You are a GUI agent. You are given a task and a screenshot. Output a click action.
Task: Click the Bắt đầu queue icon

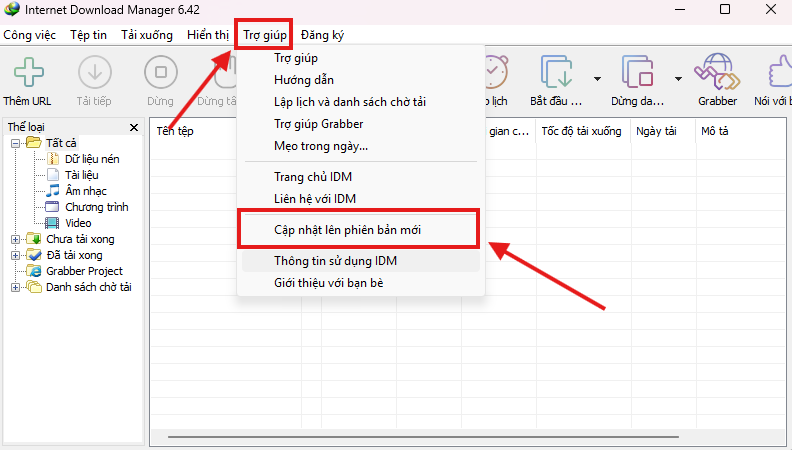tap(556, 71)
